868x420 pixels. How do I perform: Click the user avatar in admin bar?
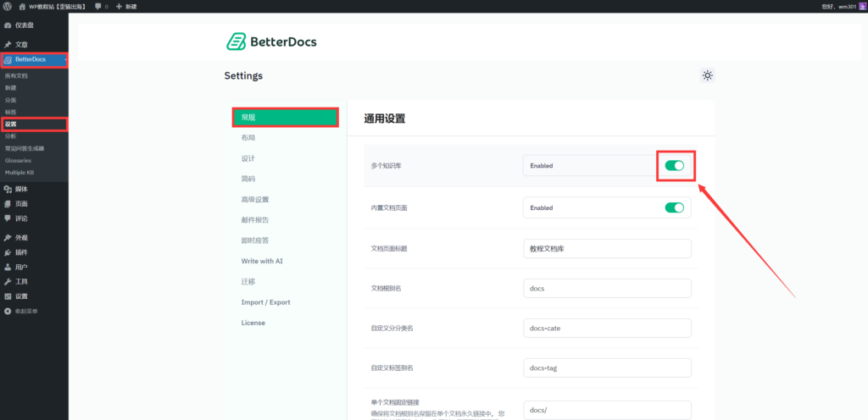(862, 6)
